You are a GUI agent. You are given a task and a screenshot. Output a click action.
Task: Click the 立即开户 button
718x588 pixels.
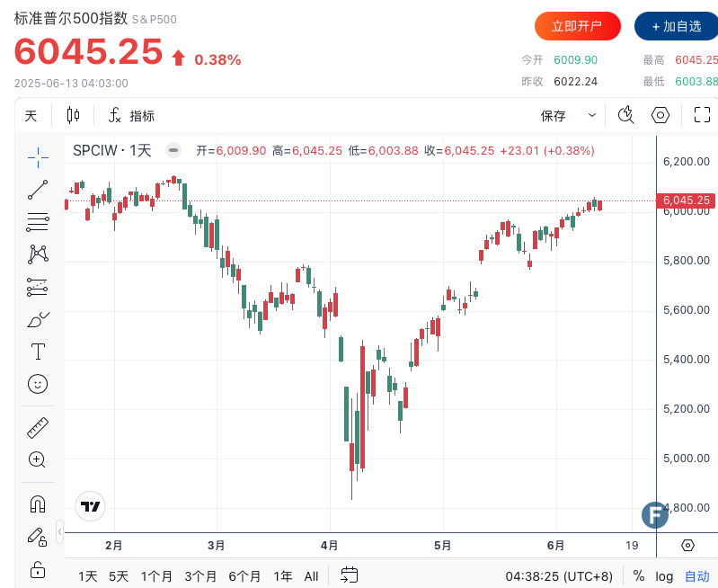click(x=578, y=26)
